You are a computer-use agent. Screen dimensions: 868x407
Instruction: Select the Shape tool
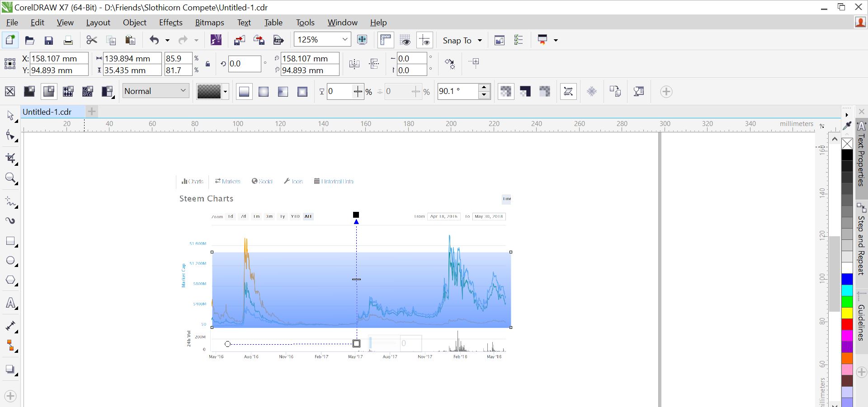pos(10,136)
